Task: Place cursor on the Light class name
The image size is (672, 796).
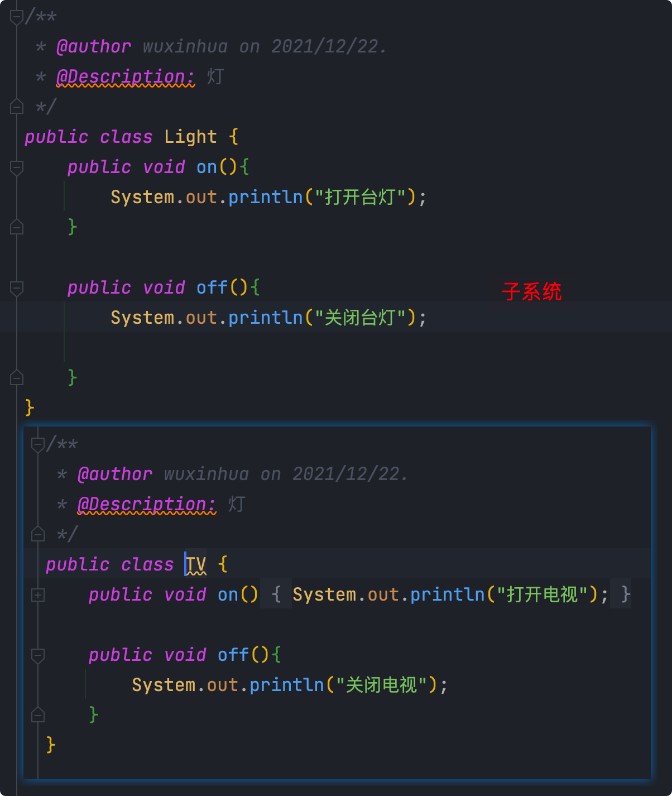Action: click(190, 137)
